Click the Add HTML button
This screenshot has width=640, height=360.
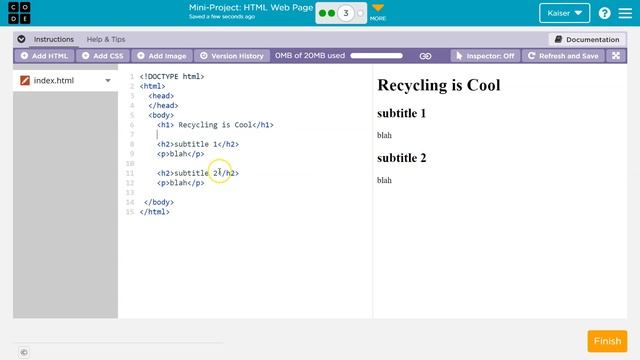coord(44,56)
